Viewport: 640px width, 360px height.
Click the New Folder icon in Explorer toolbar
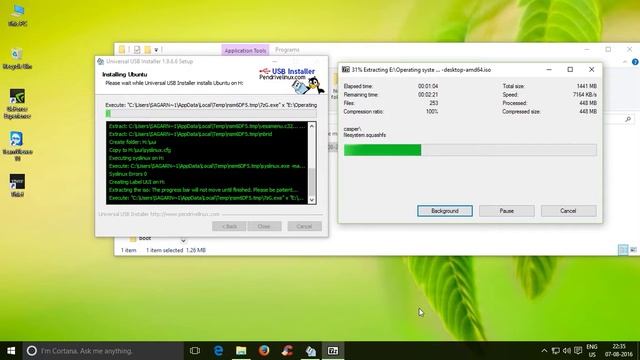[x=147, y=50]
